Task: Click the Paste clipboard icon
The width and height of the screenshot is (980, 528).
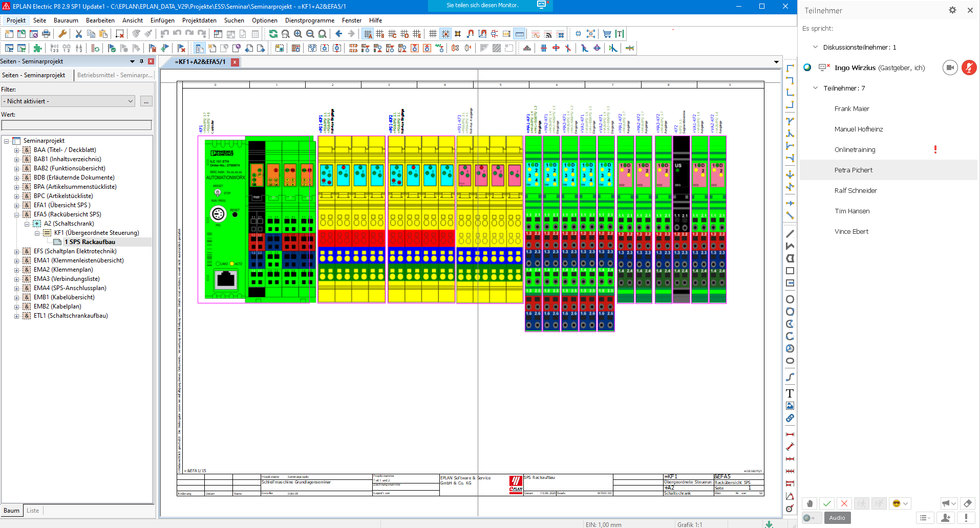Action: point(102,34)
